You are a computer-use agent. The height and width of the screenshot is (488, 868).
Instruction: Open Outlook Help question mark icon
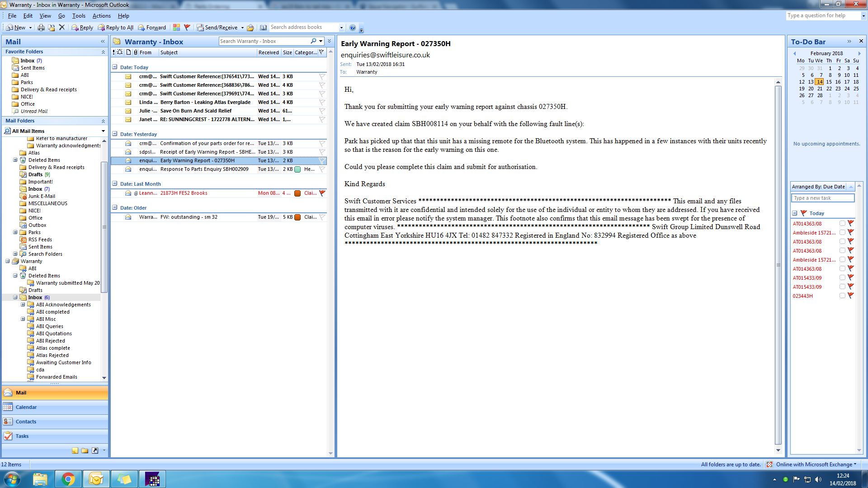(x=353, y=28)
